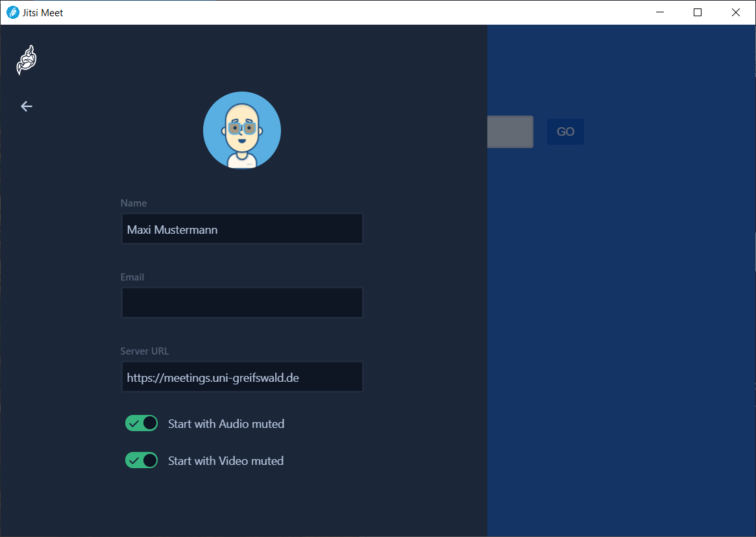Disable Start with Audio muted switch

click(x=141, y=423)
